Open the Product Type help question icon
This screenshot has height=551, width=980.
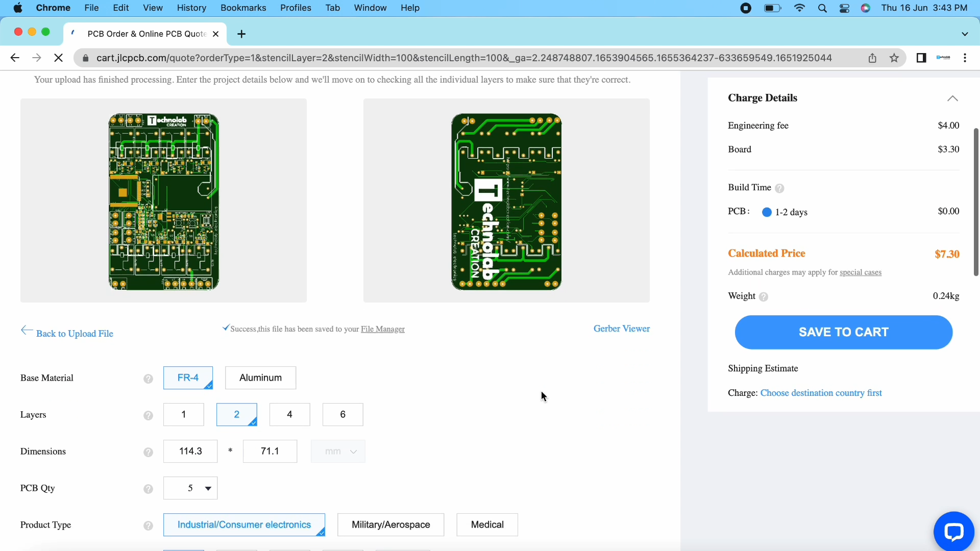point(148,525)
